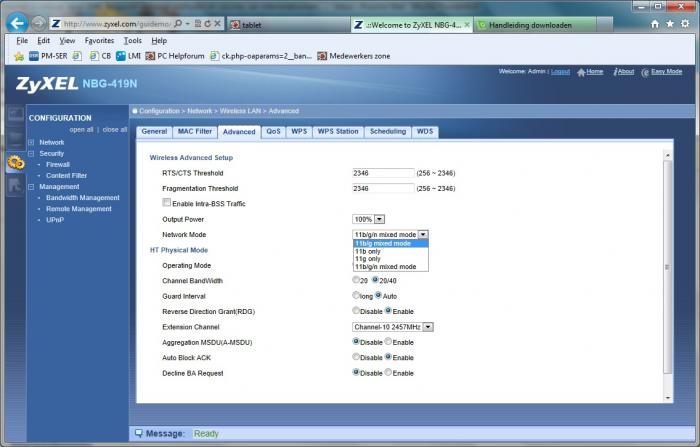Click the browser Forward arrow button
Screen dimensions: 700x447
39,23
